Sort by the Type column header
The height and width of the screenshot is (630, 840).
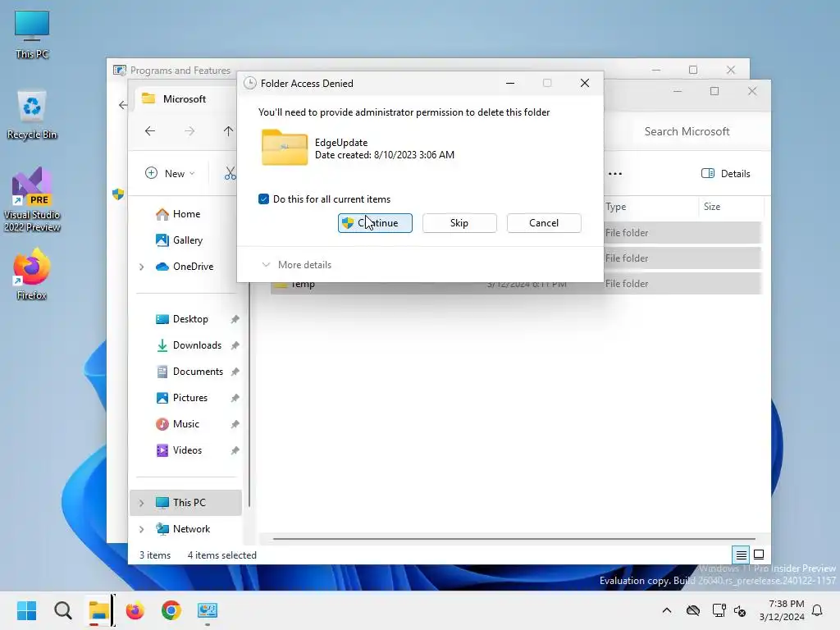(650, 207)
